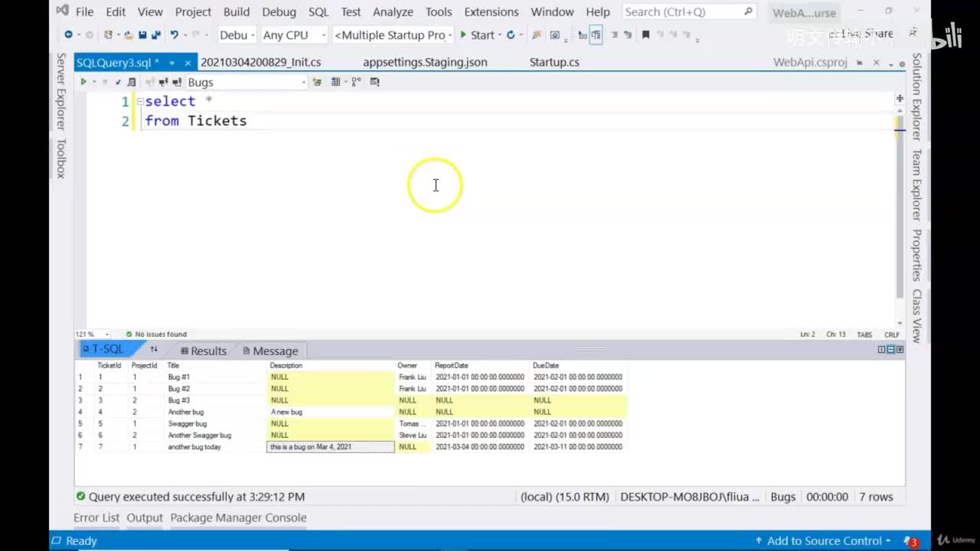Select the 'this is a bug on Mar 4, 2021' cell
Image resolution: width=980 pixels, height=551 pixels.
click(x=330, y=447)
